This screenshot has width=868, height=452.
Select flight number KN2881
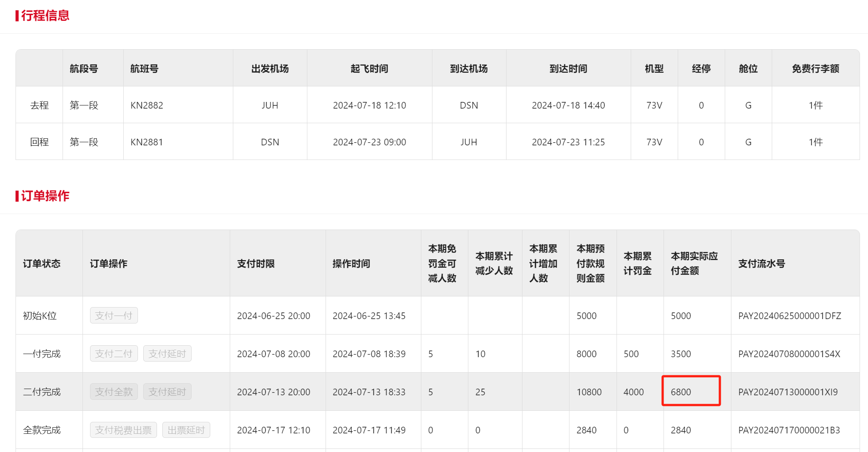[147, 142]
